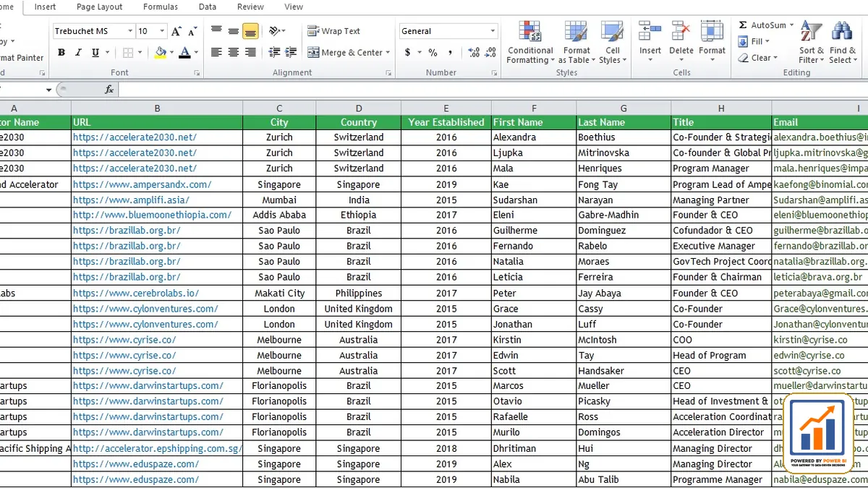Open the Alignment dialog launcher

(x=388, y=73)
